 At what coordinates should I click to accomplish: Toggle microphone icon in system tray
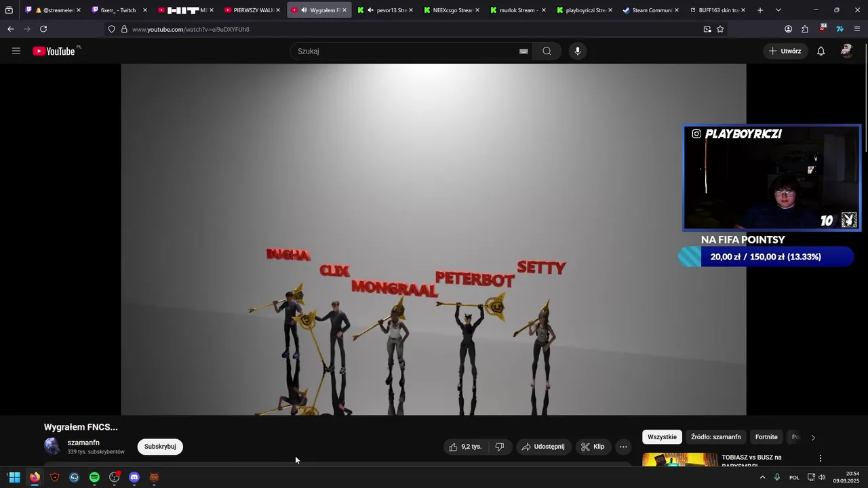coord(777,477)
